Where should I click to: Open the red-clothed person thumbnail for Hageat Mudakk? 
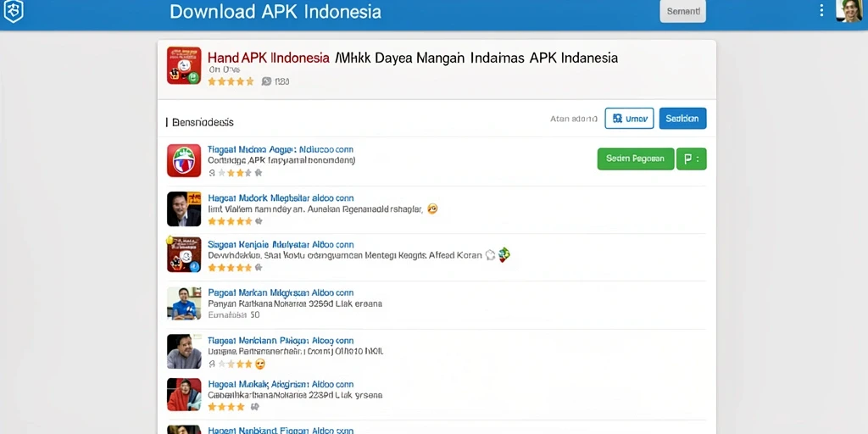click(184, 395)
